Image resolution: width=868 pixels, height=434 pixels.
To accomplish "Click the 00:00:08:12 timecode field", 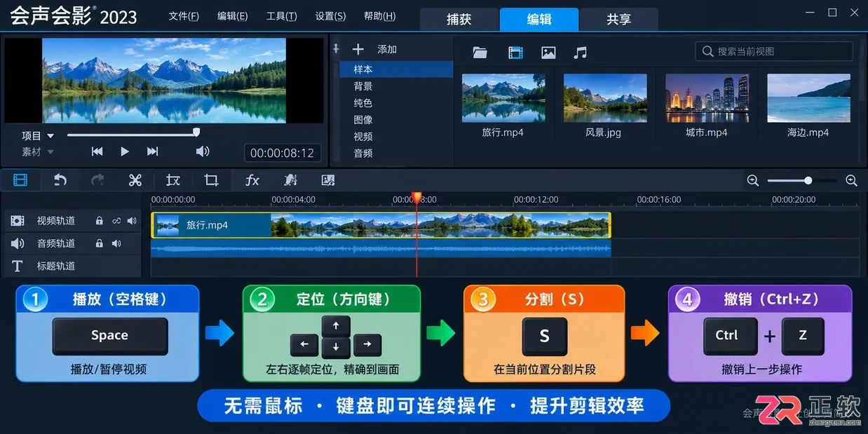I will tap(283, 153).
